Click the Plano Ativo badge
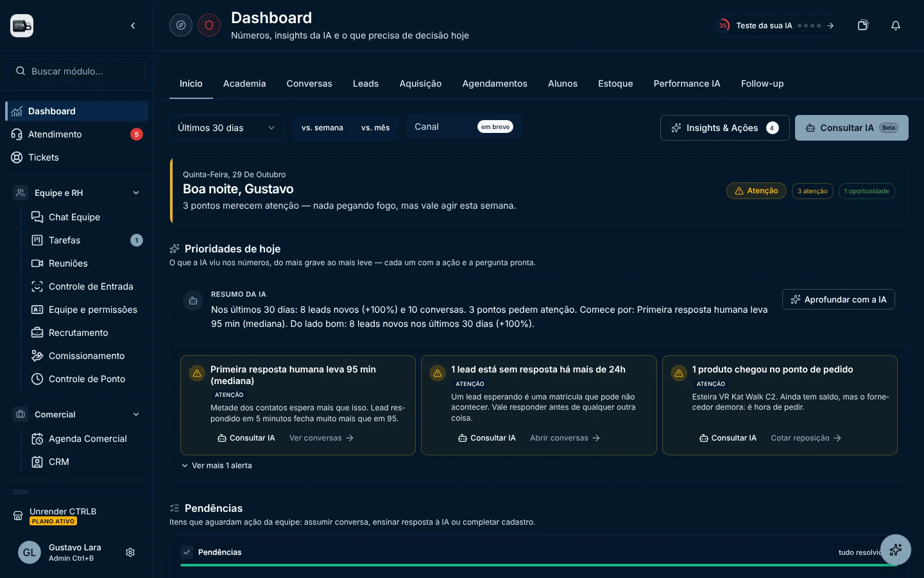Image resolution: width=924 pixels, height=578 pixels. (x=53, y=521)
